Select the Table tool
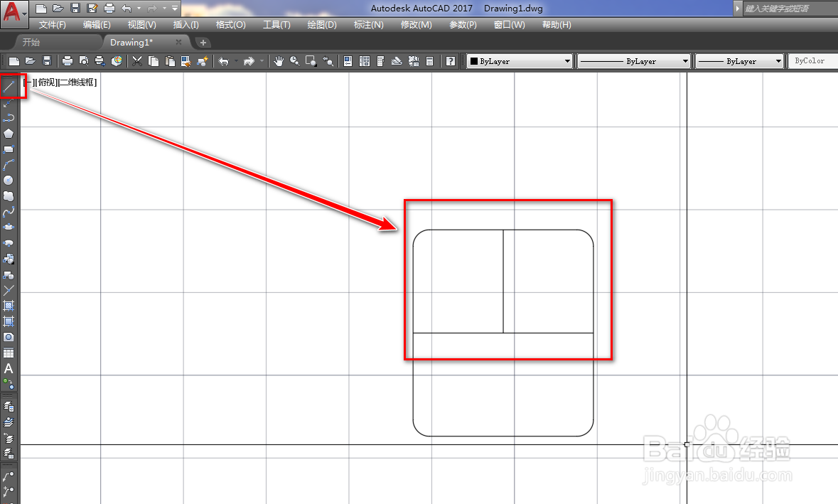 coord(9,353)
